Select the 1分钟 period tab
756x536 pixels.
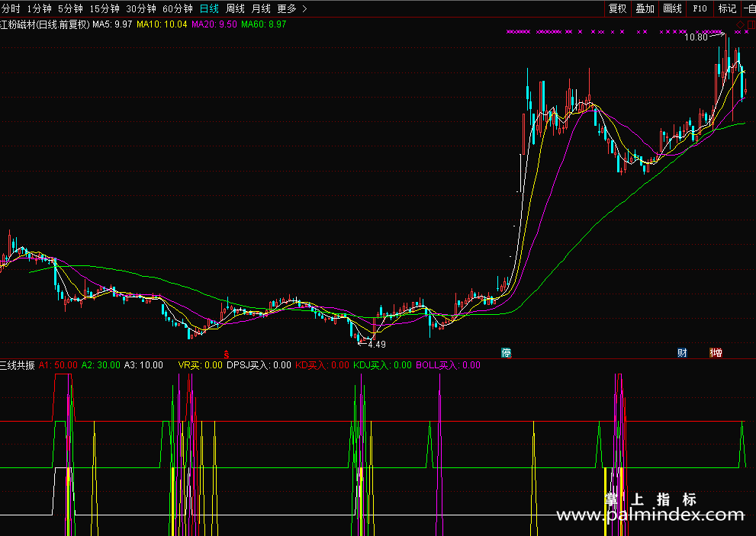point(39,8)
